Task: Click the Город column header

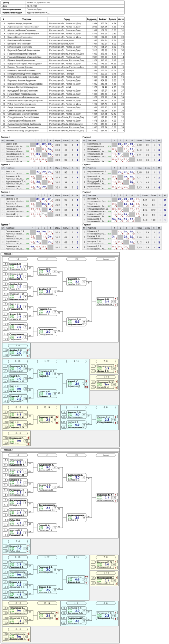Action: pyautogui.click(x=67, y=19)
